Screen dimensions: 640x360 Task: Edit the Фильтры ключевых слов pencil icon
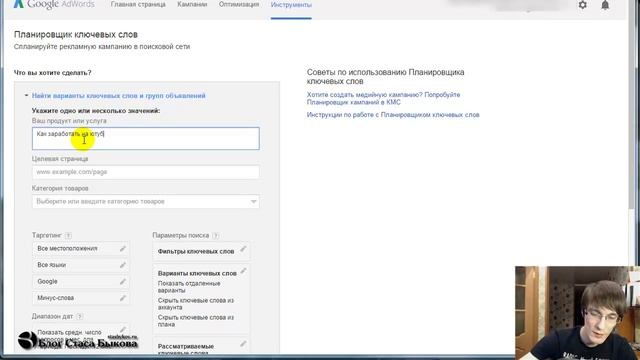point(243,249)
